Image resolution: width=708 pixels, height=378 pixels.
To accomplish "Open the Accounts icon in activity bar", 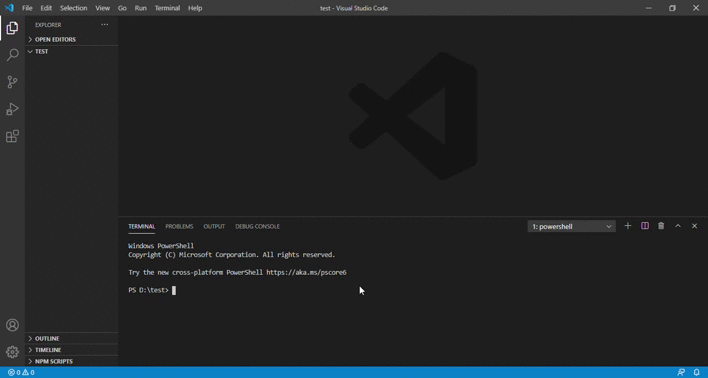I will 12,325.
